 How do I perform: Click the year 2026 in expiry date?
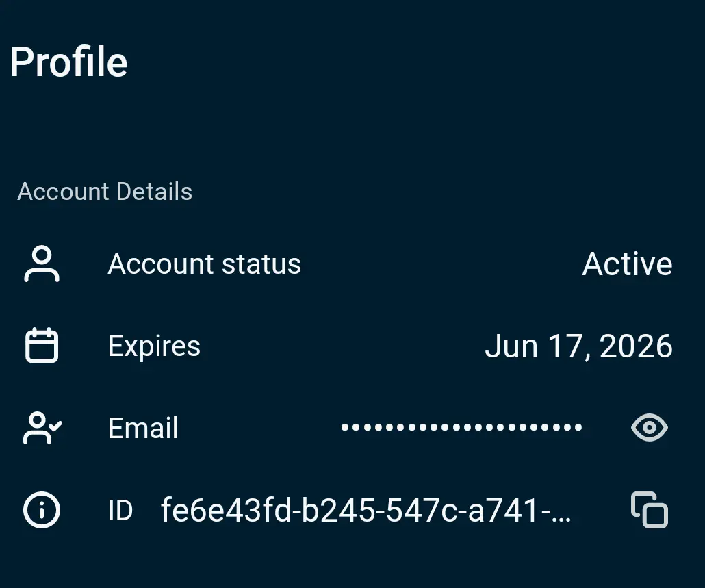(636, 346)
